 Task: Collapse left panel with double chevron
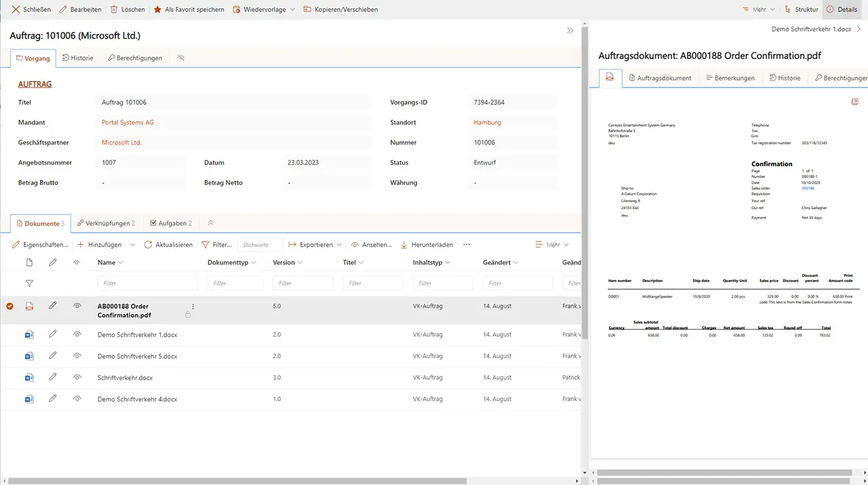tap(570, 31)
